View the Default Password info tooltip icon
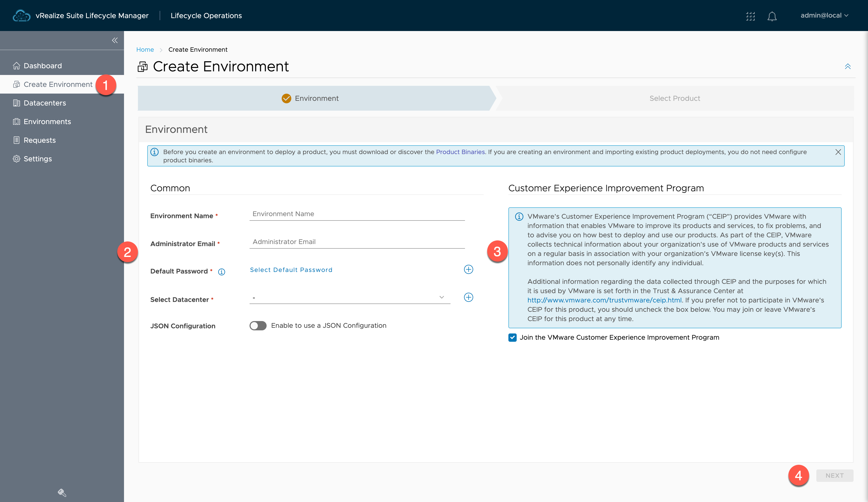 tap(221, 272)
